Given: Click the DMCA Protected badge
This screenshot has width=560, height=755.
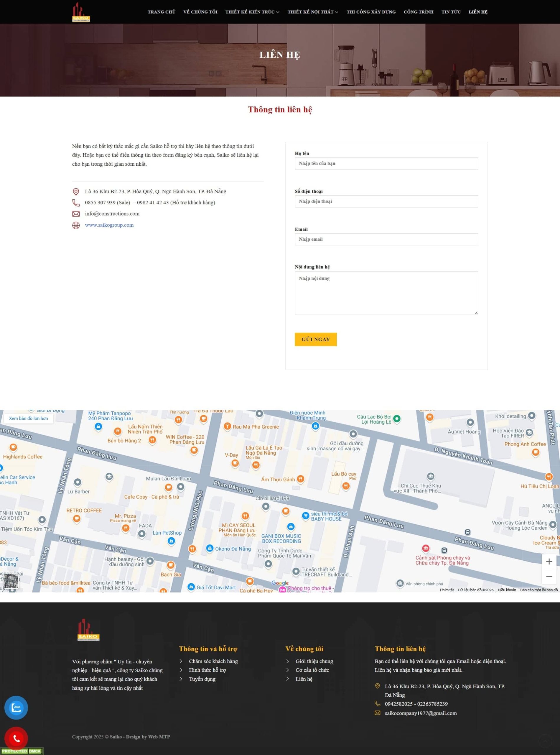Looking at the screenshot, I should [x=22, y=751].
